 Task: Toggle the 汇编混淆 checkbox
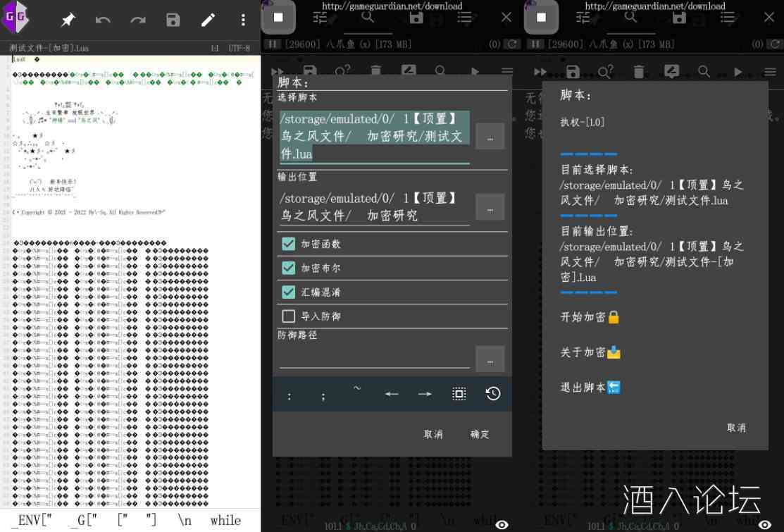coord(288,292)
